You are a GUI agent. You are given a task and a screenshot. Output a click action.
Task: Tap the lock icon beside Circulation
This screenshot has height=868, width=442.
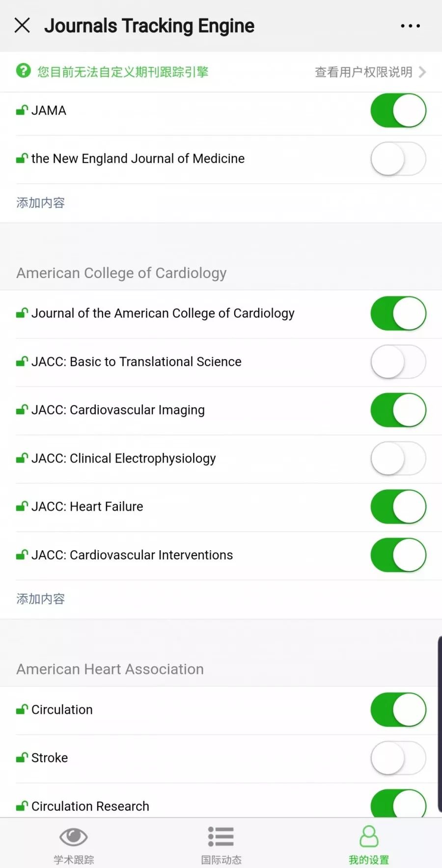22,709
